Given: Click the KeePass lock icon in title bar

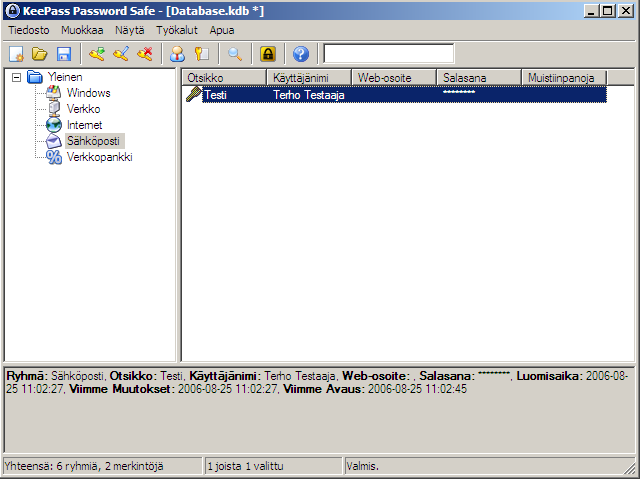Looking at the screenshot, I should pos(12,10).
